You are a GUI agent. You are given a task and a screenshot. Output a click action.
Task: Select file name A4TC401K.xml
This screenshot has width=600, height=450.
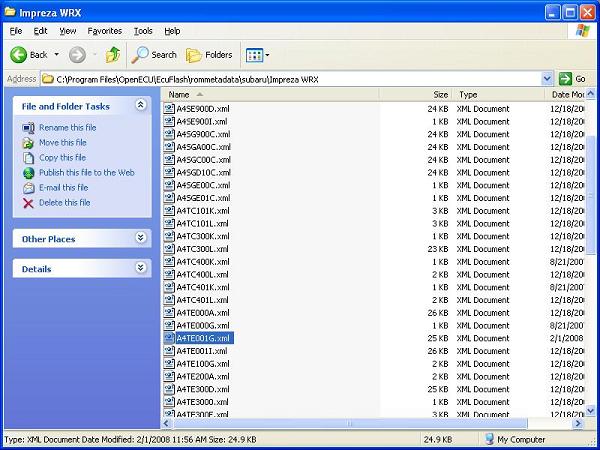click(x=203, y=287)
